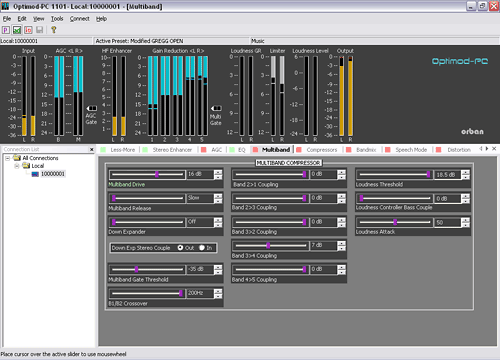Click the Multiband Drive slider handle
Screen dimensions: 500x360
tap(157, 174)
